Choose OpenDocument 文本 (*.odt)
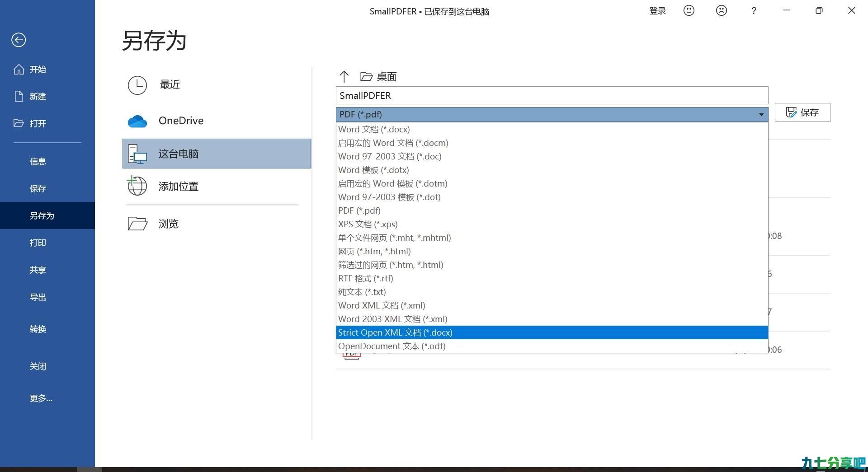 coord(552,346)
